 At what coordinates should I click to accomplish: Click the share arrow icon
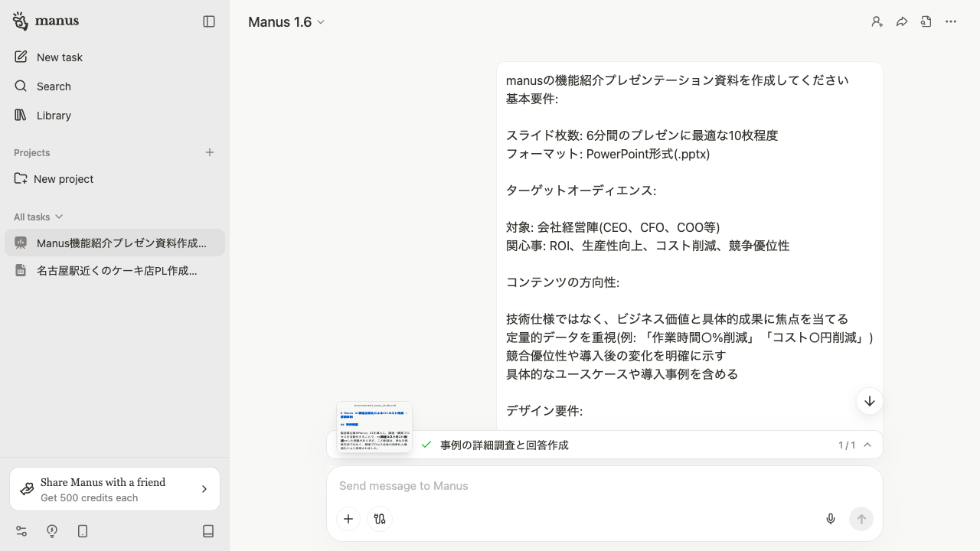(902, 21)
